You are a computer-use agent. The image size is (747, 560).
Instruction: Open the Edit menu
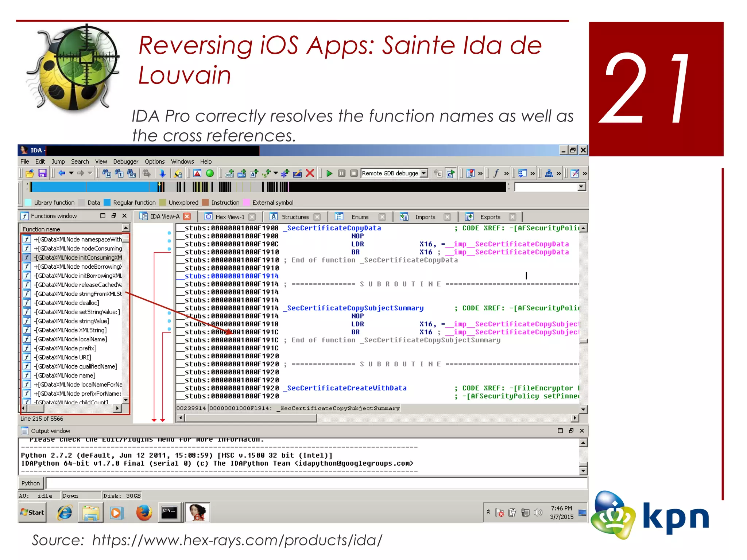pyautogui.click(x=40, y=162)
